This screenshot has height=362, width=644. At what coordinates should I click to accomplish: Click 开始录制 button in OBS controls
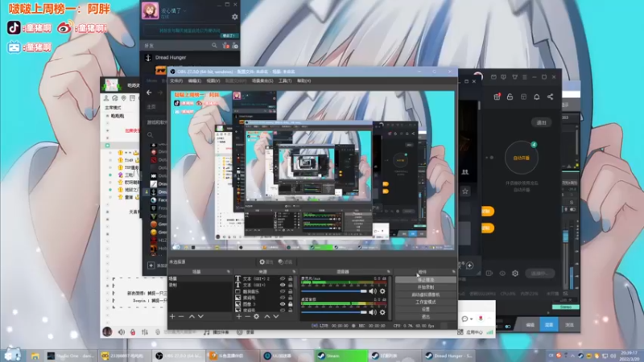[x=426, y=287]
